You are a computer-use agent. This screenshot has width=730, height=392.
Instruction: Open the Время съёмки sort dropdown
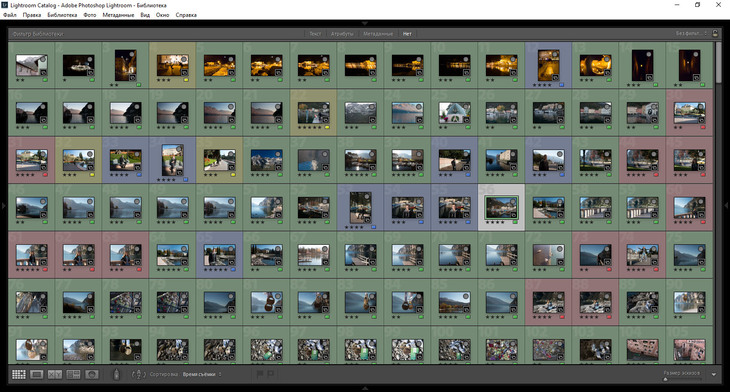202,374
